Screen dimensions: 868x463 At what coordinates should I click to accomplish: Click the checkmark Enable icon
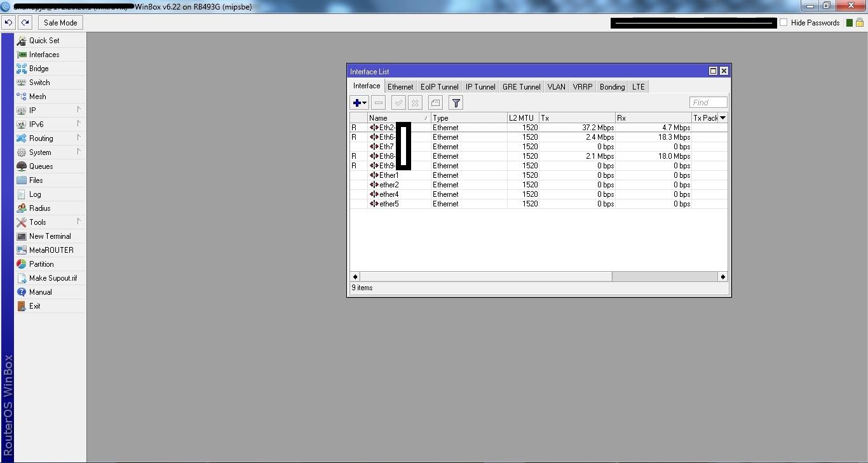tap(398, 103)
